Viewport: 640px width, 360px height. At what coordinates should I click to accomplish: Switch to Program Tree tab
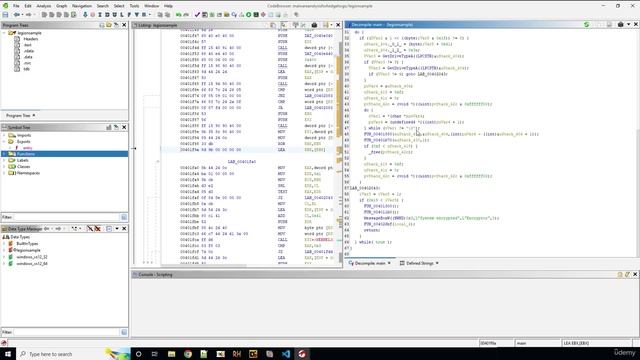click(x=18, y=116)
